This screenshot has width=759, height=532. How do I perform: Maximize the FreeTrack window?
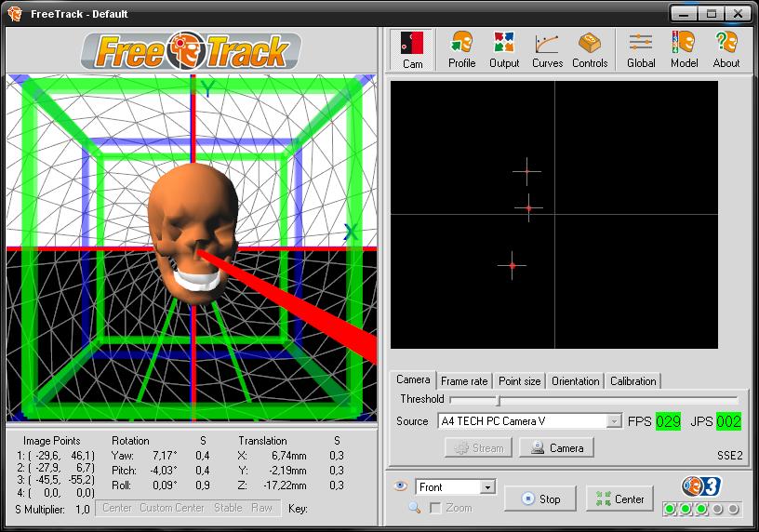711,14
